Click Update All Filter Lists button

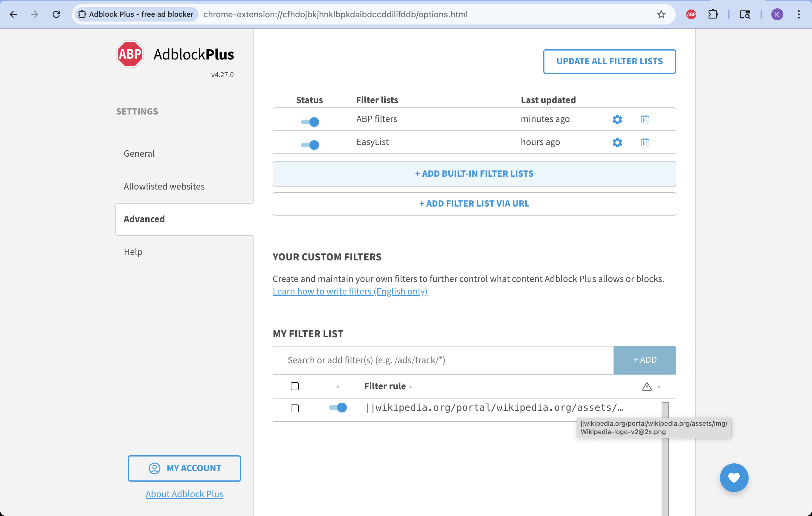click(609, 61)
